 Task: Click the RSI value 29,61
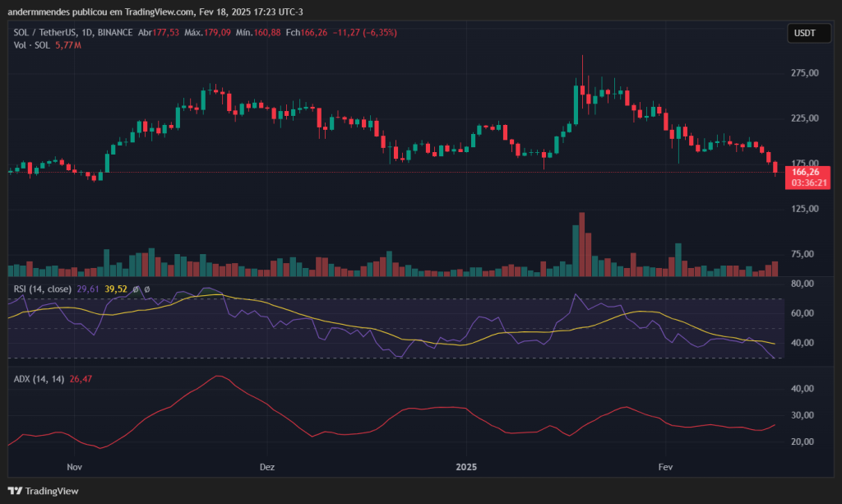click(x=88, y=289)
